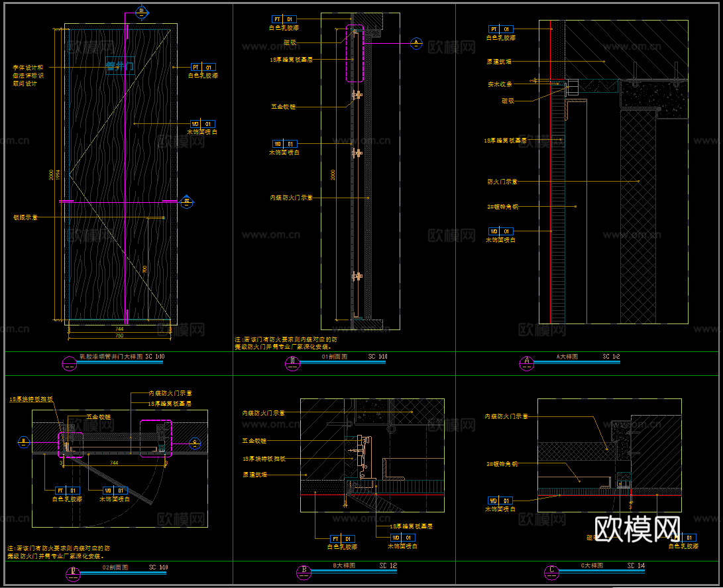Select the title bubble of the B大样图 view

(x=304, y=572)
